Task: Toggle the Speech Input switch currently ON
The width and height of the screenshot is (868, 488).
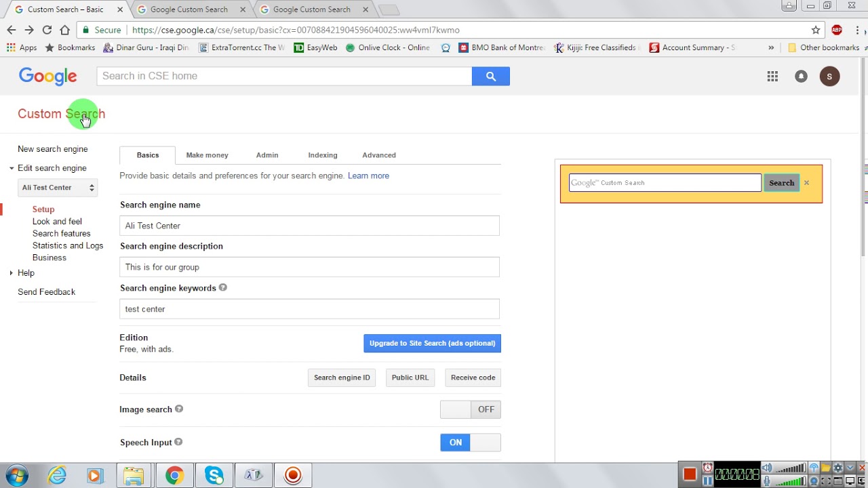Action: point(471,443)
